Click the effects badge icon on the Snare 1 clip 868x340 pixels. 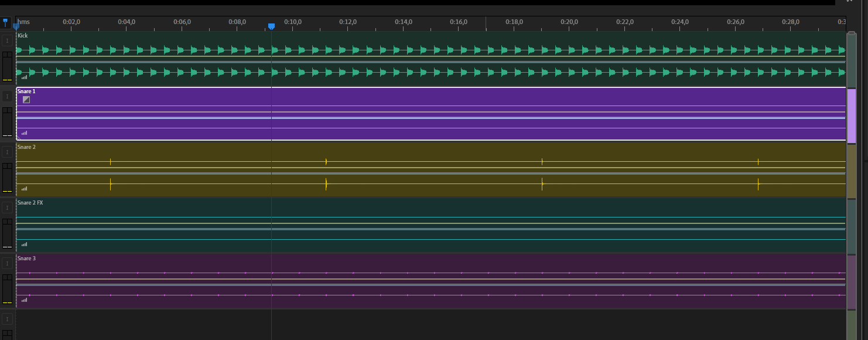26,100
